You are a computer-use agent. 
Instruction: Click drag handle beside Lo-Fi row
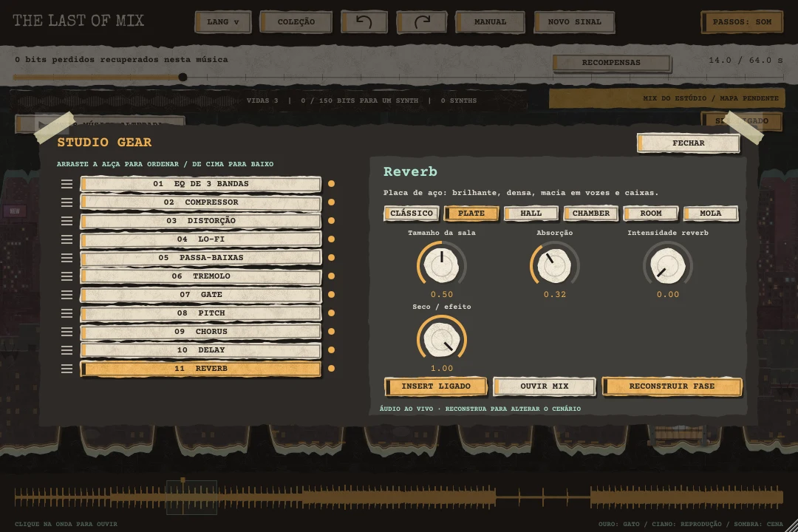click(x=66, y=239)
